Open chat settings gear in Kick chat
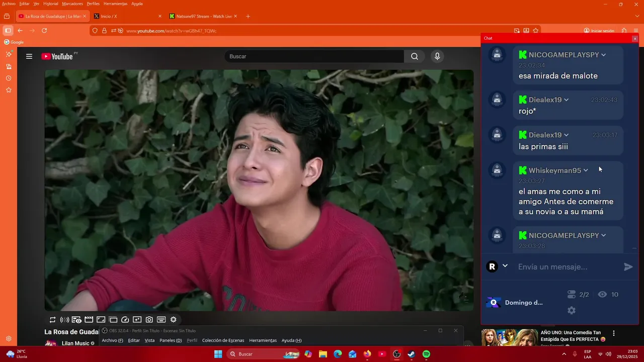The height and width of the screenshot is (362, 644). [572, 311]
